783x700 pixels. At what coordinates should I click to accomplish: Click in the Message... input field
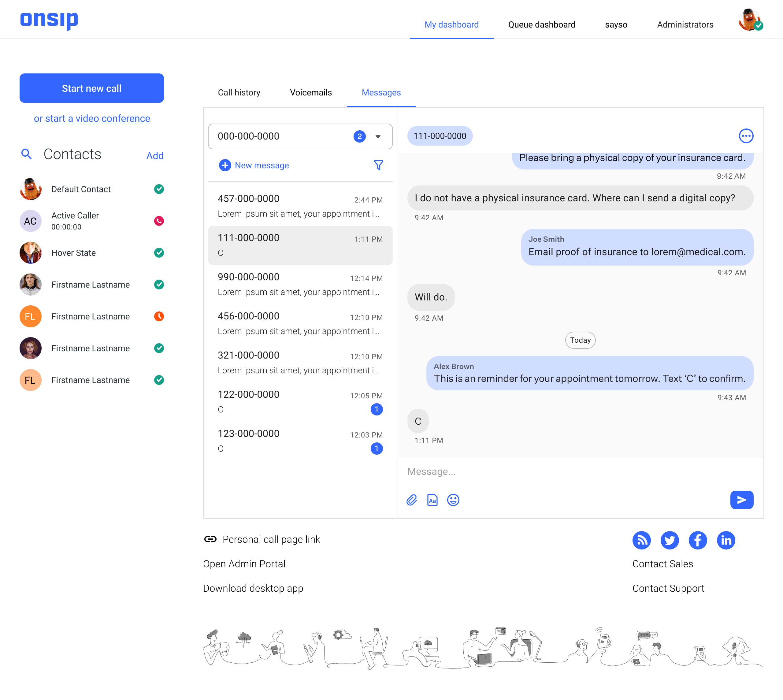tap(580, 471)
